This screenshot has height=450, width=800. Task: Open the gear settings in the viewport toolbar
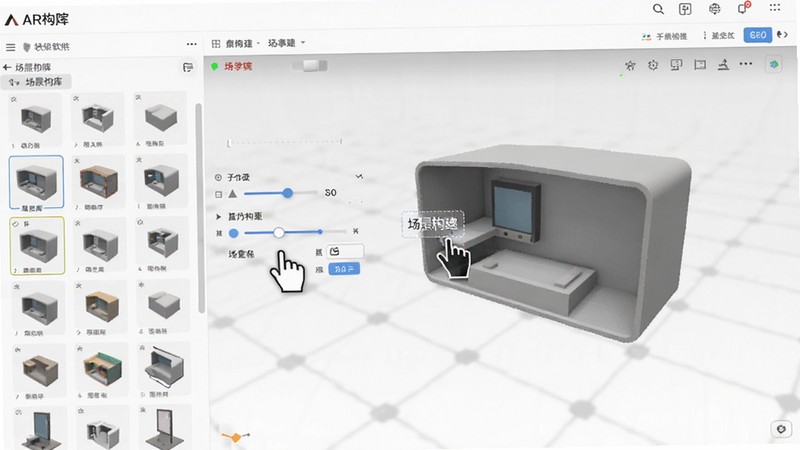[653, 65]
